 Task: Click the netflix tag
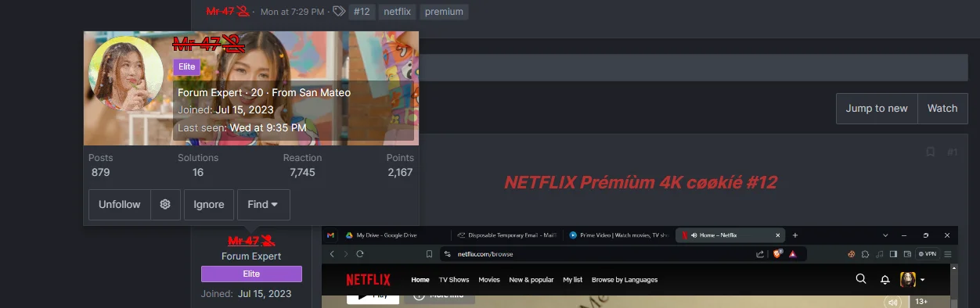tap(397, 12)
